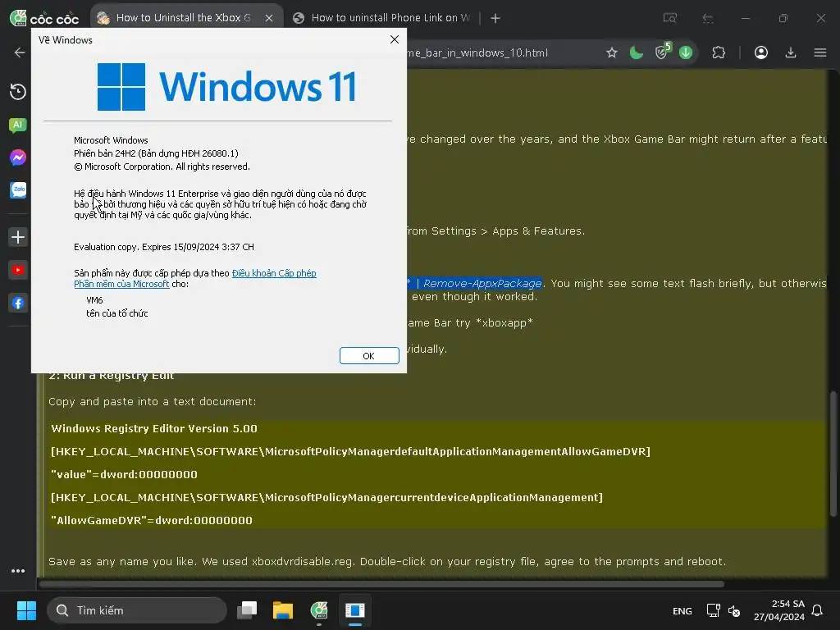Toggle the dark mode moon icon

(x=636, y=52)
